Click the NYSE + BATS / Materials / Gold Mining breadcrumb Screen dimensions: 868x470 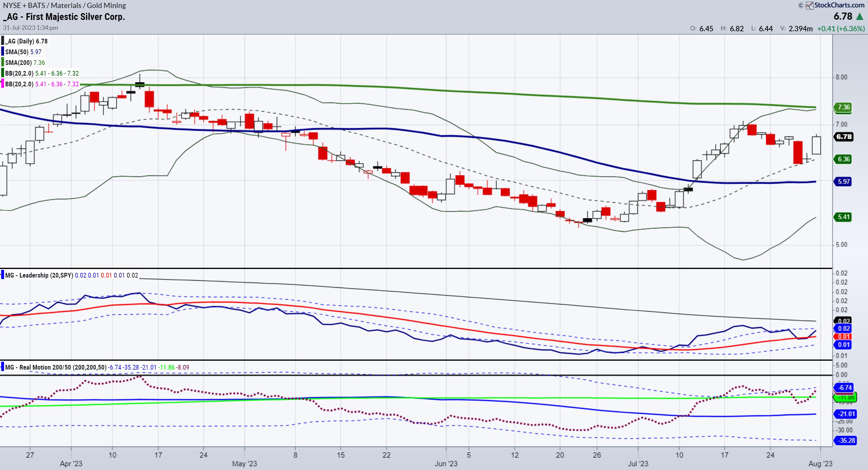(x=64, y=5)
